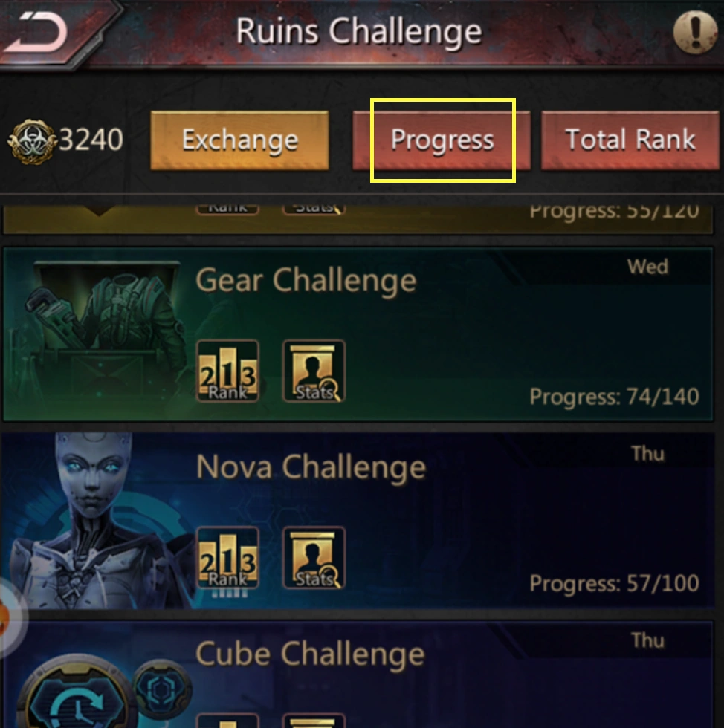The height and width of the screenshot is (728, 724).
Task: Click Gear Challenge progress 74/140 text
Action: (x=614, y=397)
